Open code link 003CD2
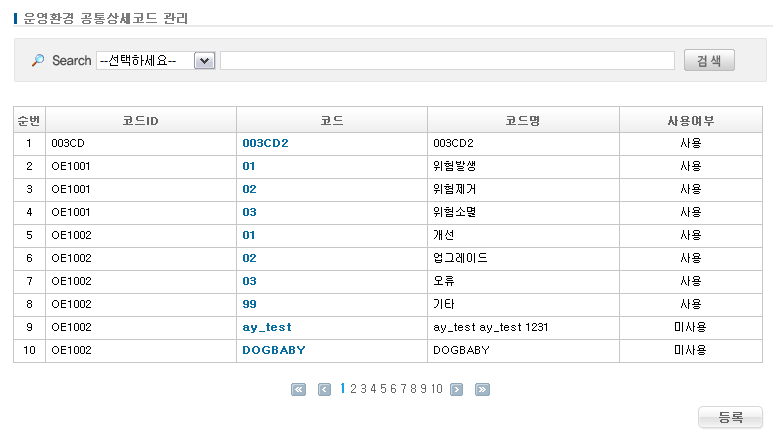The image size is (783, 443). [265, 143]
